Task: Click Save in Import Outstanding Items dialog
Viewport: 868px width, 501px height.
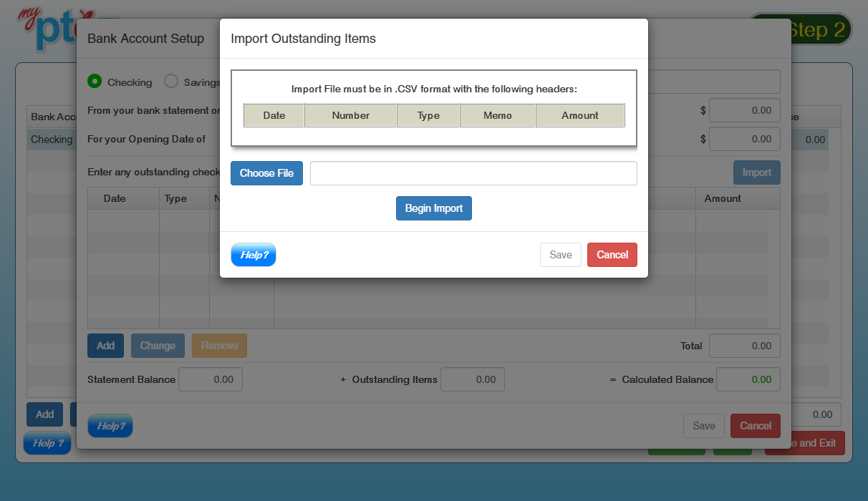Action: pyautogui.click(x=560, y=255)
